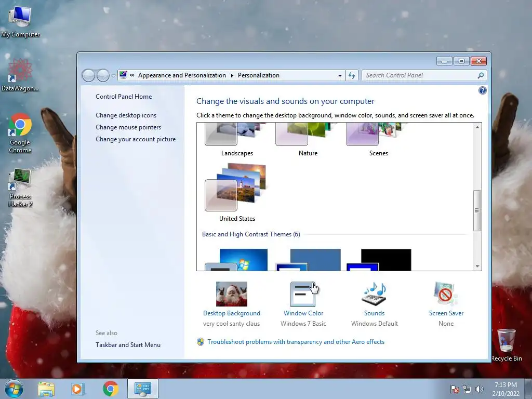The image size is (532, 399).
Task: Select the black high contrast theme thumbnail
Action: click(378, 260)
